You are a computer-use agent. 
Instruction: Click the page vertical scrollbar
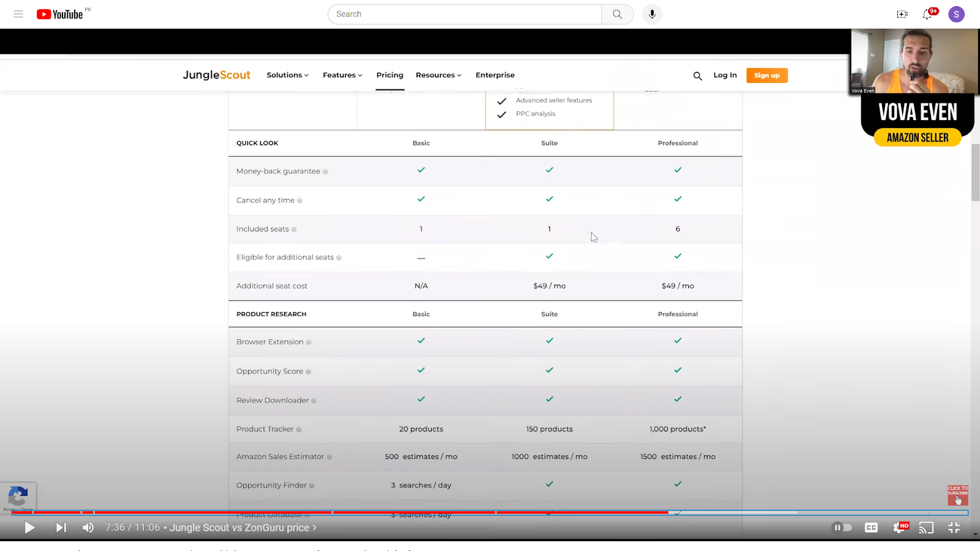point(975,173)
